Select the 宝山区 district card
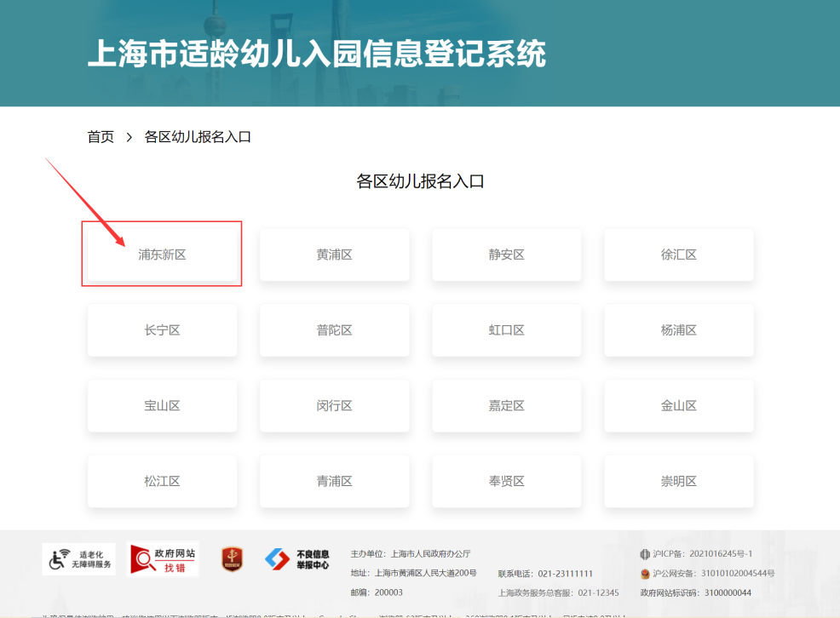840x618 pixels. pyautogui.click(x=162, y=406)
